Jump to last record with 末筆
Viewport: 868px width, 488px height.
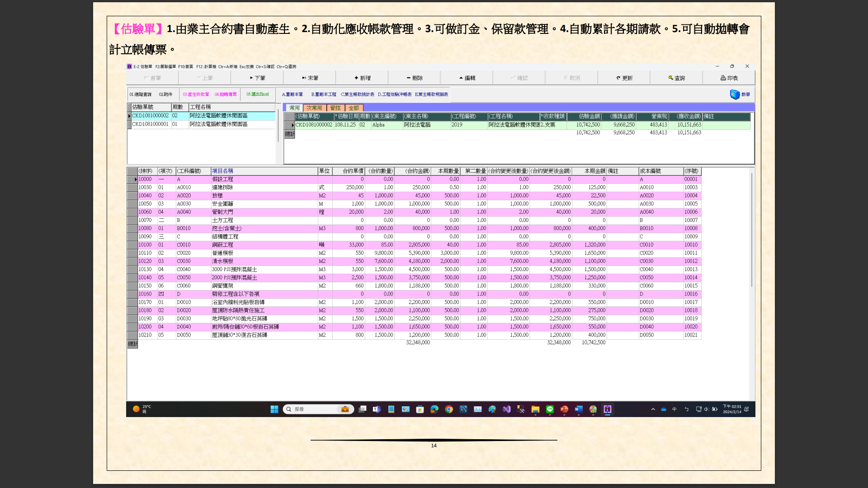pyautogui.click(x=310, y=78)
